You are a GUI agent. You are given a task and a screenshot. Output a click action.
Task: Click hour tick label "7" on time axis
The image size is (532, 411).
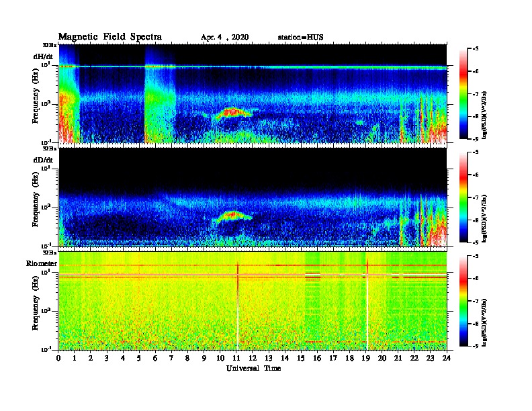pyautogui.click(x=171, y=358)
